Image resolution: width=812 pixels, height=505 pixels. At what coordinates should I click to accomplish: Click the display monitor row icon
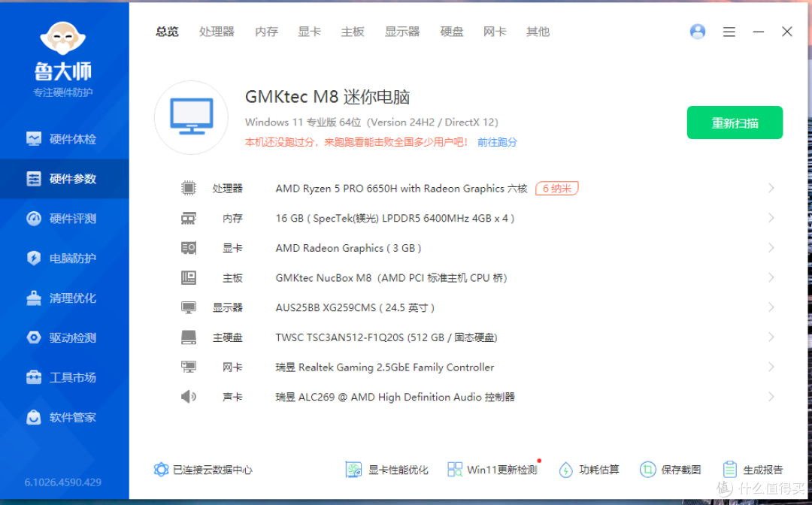pos(189,308)
